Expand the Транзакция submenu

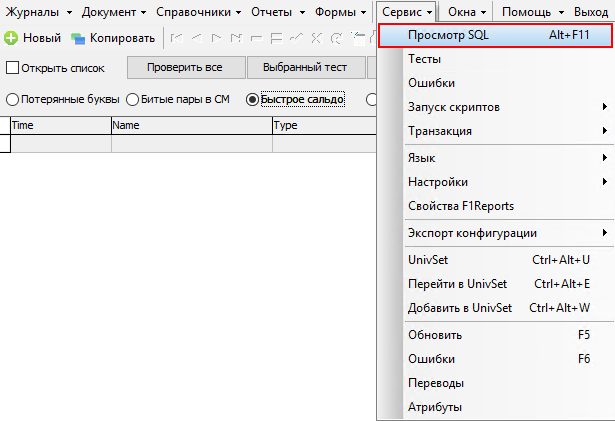click(x=508, y=131)
